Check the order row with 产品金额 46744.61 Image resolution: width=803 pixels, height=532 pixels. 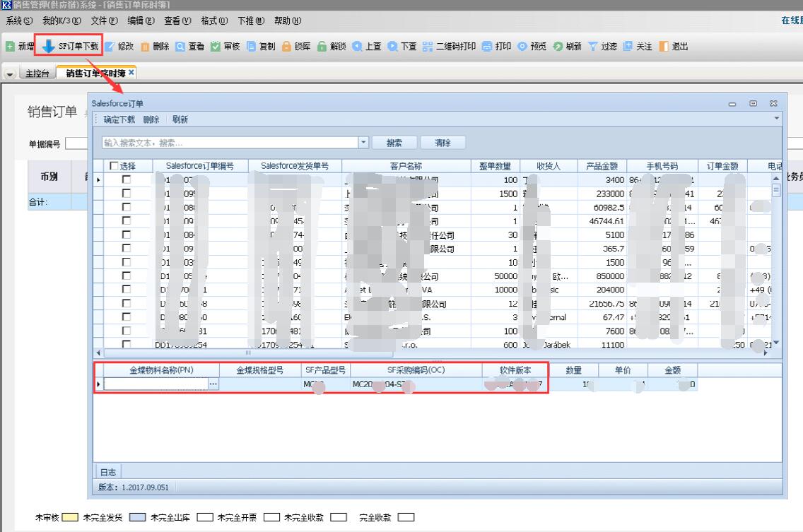pos(126,220)
